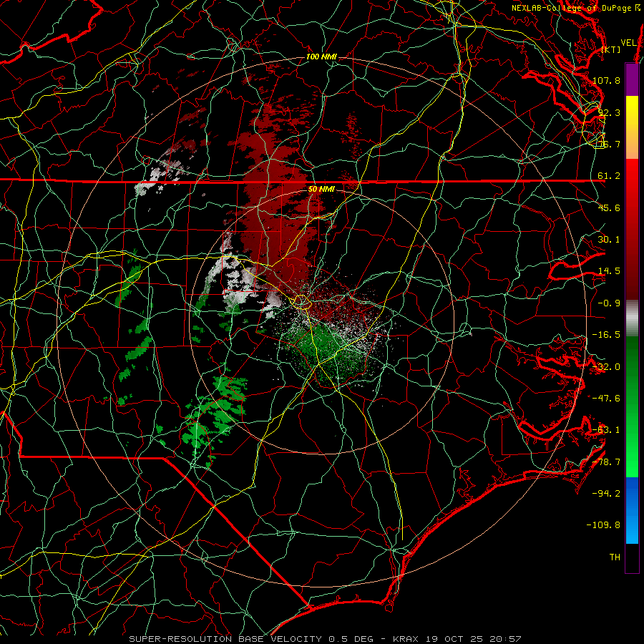
Task: Click the Super-Resolution Base Velocity caption
Action: tap(326, 639)
